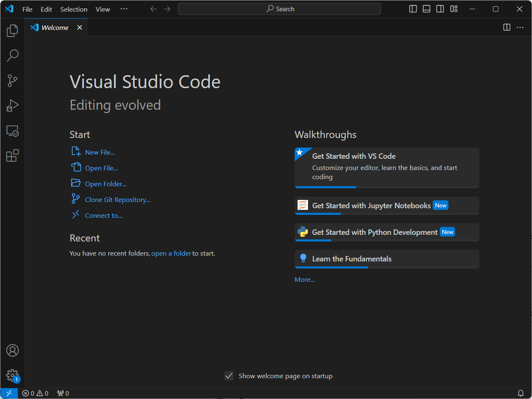Open the File menu
Screen dimensions: 532x399
[x=27, y=9]
